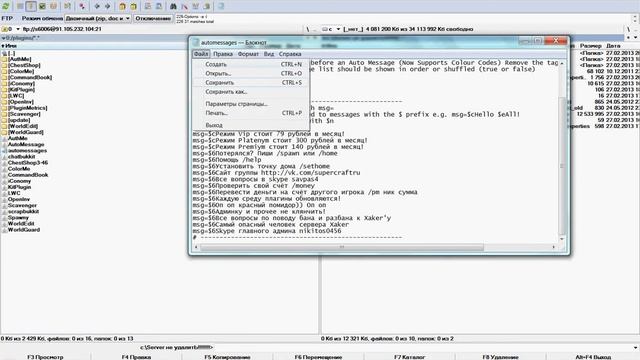This screenshot has height=360, width=640.
Task: Click the pack files toolbar icon
Action: coord(122,6)
